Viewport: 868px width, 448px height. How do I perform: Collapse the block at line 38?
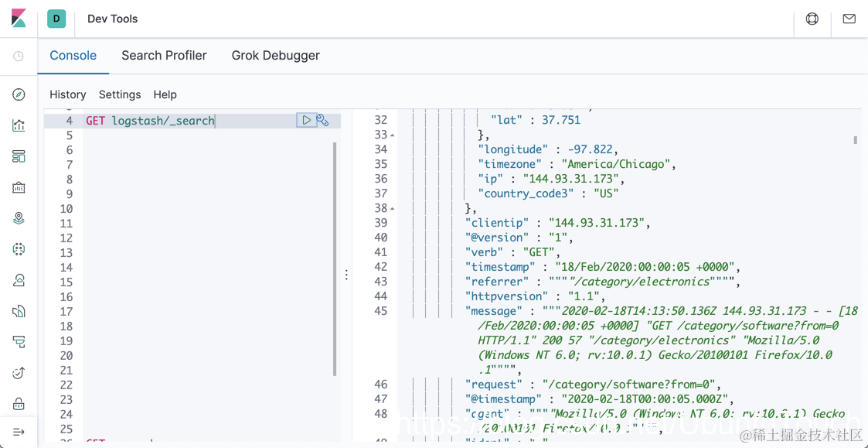393,208
